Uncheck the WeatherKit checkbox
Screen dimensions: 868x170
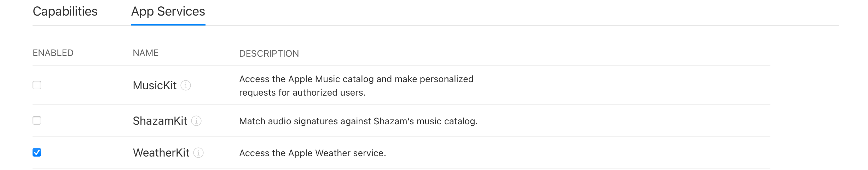(37, 152)
